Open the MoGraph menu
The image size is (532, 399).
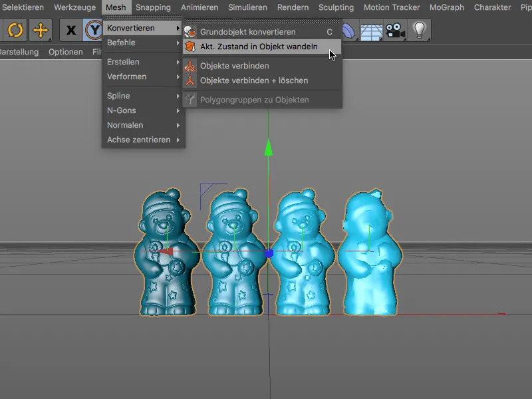[446, 7]
